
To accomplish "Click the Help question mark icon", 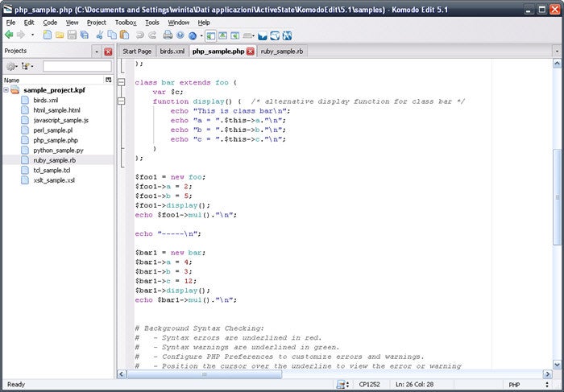I will click(180, 35).
